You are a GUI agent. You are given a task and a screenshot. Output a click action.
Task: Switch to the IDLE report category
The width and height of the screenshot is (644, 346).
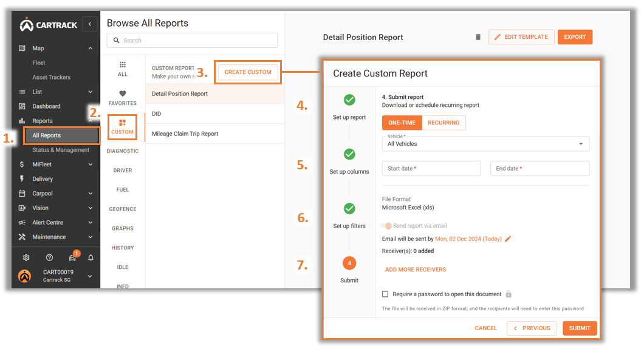(122, 267)
